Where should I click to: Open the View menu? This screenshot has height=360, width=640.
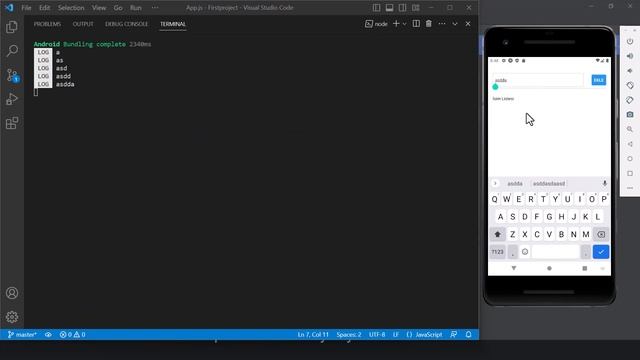(x=99, y=7)
